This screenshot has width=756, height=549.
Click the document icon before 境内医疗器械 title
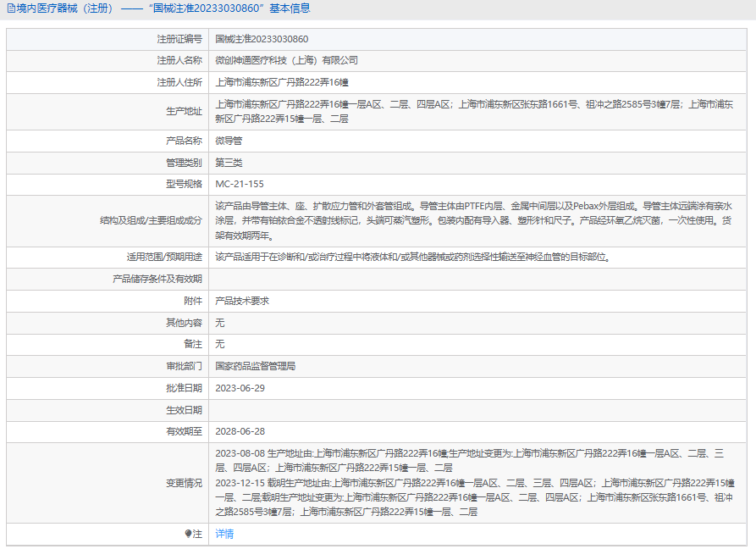point(11,8)
